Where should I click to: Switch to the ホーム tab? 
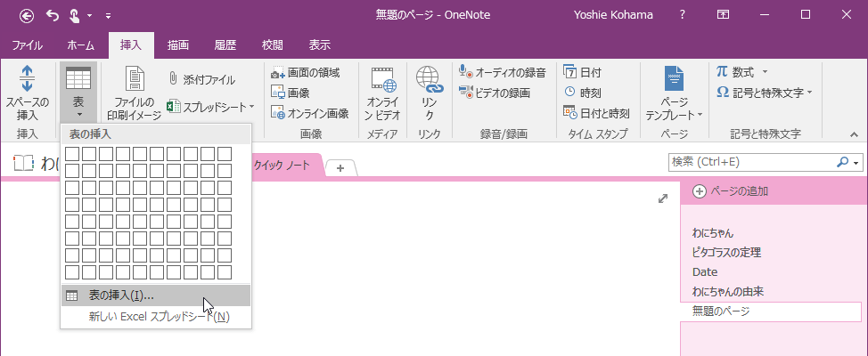coord(80,45)
